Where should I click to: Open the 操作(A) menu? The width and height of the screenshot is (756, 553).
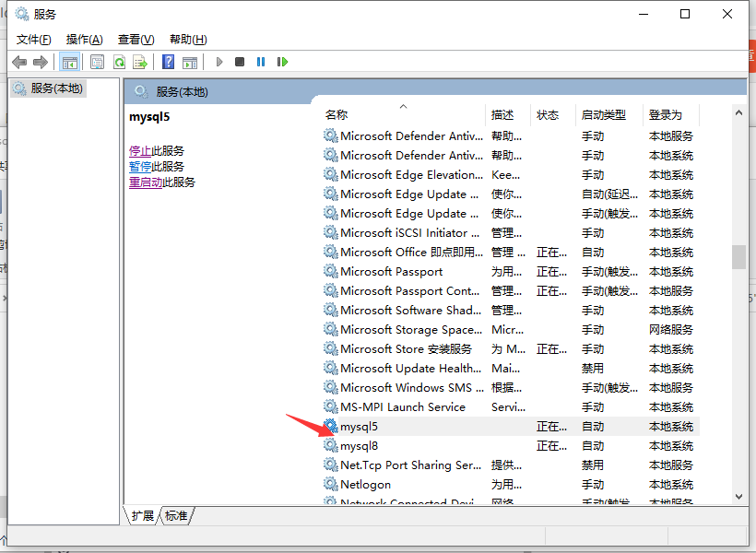point(85,39)
